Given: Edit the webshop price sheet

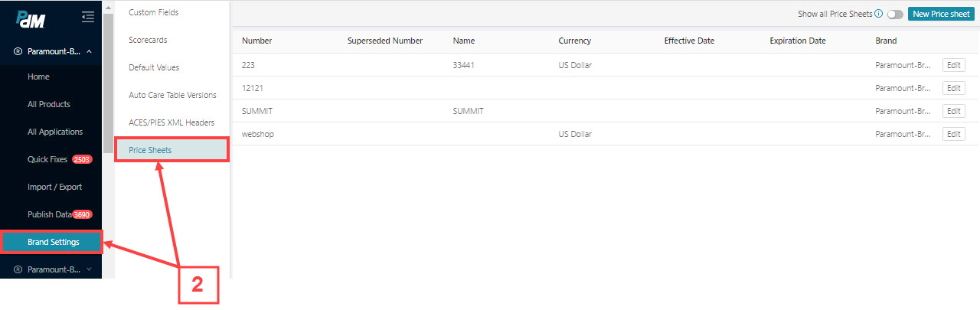Looking at the screenshot, I should point(954,134).
